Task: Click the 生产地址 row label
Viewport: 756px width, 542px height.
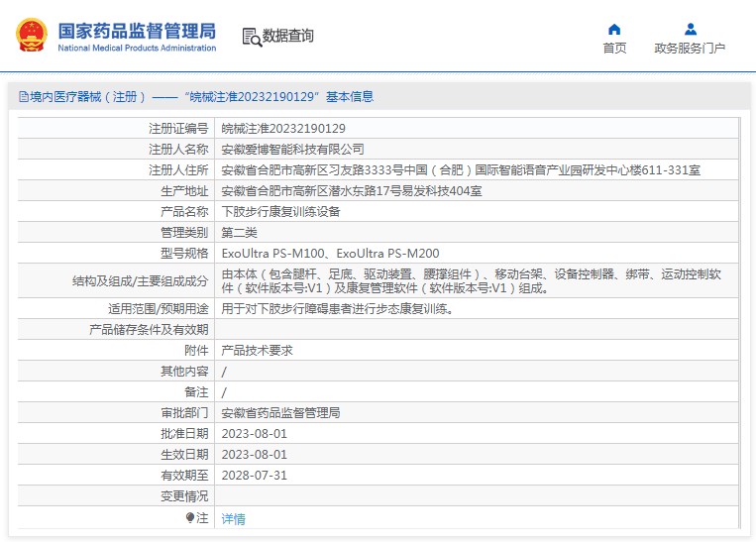Action: click(x=184, y=191)
